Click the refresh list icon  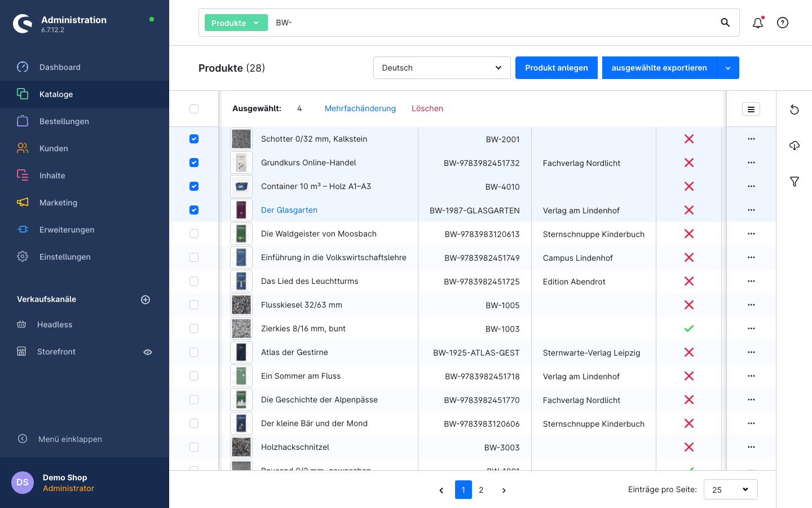click(795, 110)
